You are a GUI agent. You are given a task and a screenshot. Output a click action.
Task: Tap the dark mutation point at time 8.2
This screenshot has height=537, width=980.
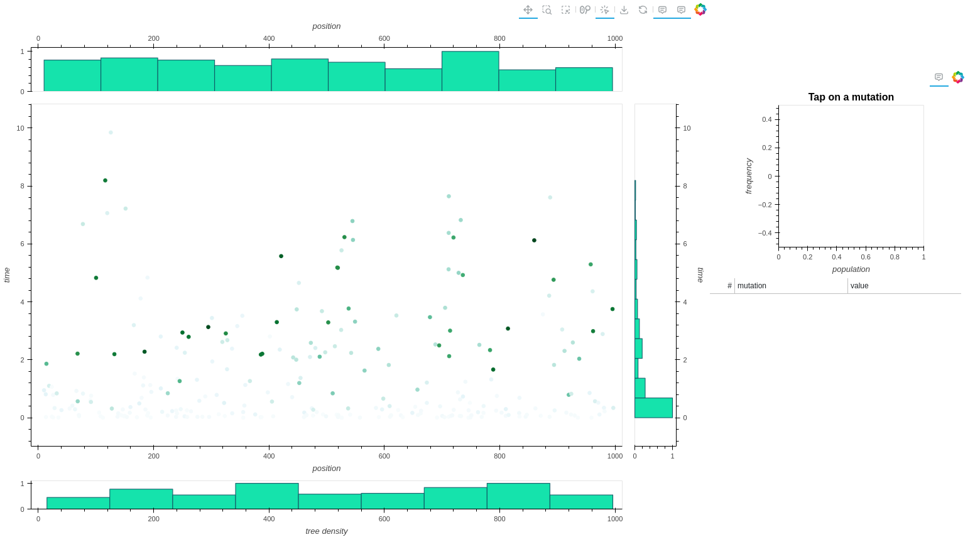click(105, 180)
